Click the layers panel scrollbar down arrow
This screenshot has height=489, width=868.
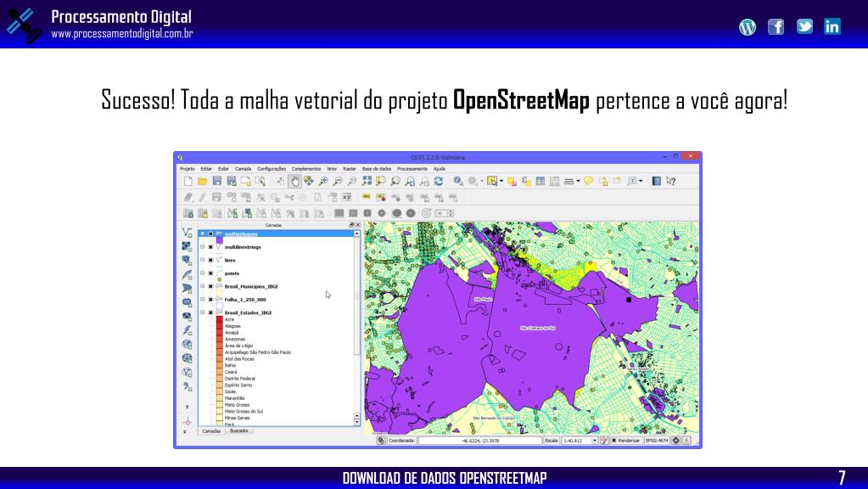356,423
